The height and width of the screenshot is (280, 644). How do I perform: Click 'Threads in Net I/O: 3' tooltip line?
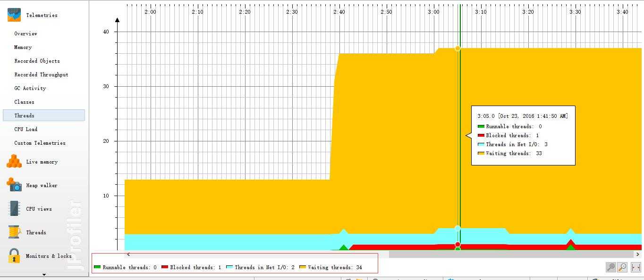coord(517,144)
